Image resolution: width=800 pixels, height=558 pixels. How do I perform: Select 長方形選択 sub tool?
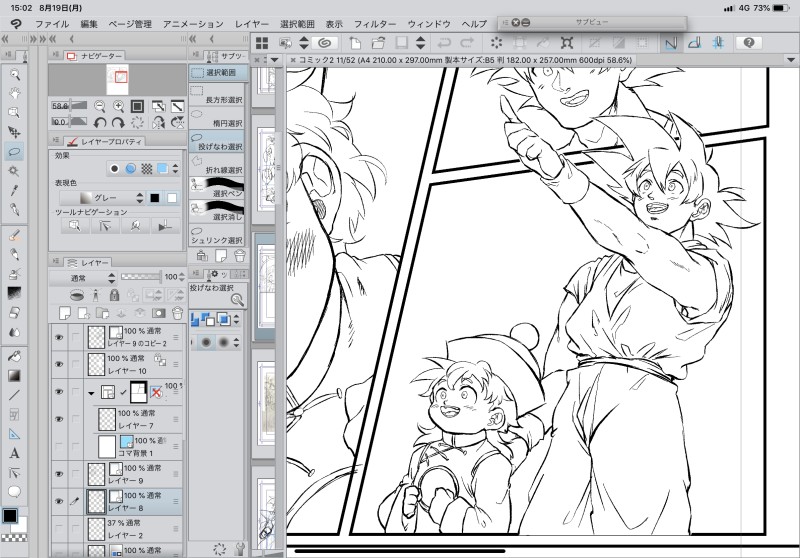(x=217, y=94)
